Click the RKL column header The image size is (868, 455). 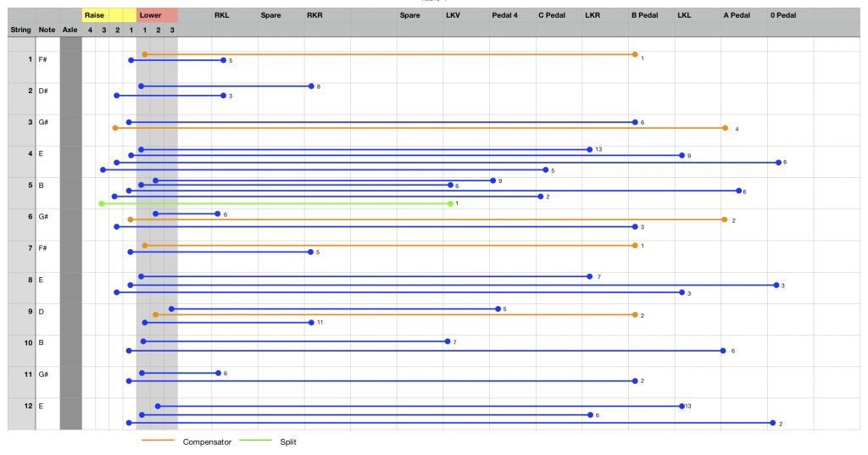pyautogui.click(x=221, y=15)
